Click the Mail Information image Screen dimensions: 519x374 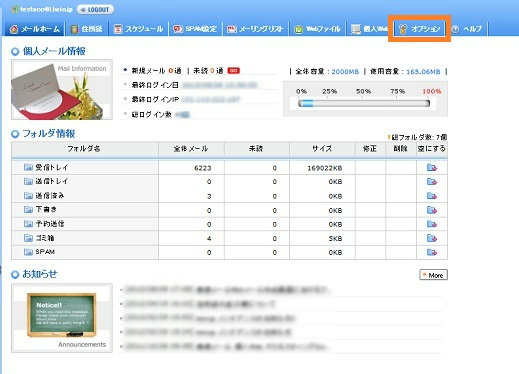[x=62, y=90]
